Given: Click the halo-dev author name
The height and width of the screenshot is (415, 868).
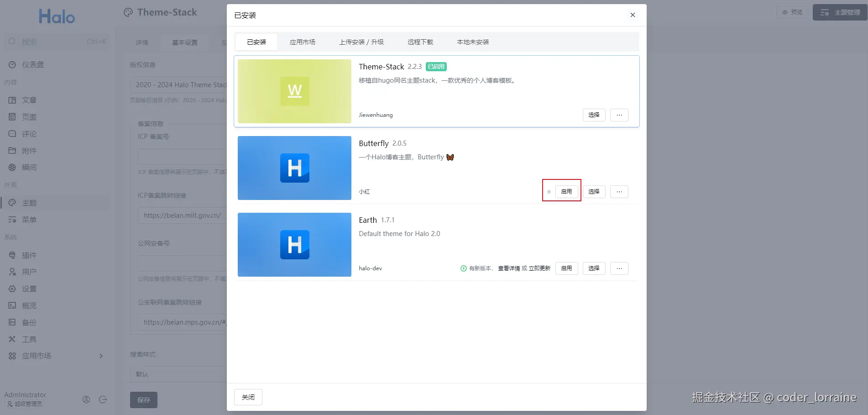Looking at the screenshot, I should click(x=370, y=268).
